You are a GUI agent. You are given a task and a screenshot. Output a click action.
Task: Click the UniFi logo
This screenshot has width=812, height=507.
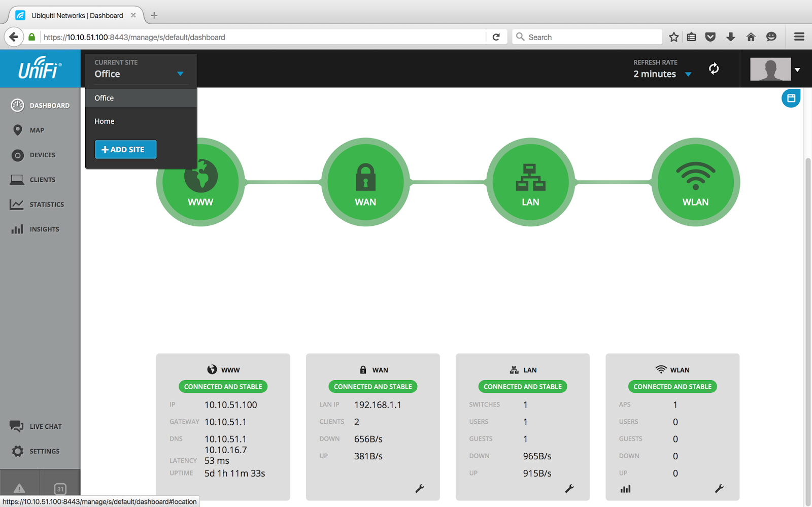pyautogui.click(x=40, y=68)
